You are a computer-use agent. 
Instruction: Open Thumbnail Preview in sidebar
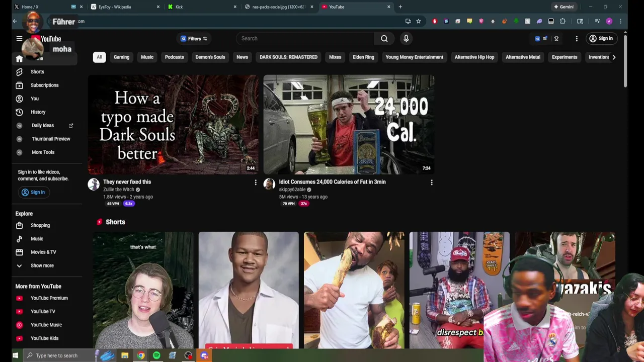click(x=51, y=139)
